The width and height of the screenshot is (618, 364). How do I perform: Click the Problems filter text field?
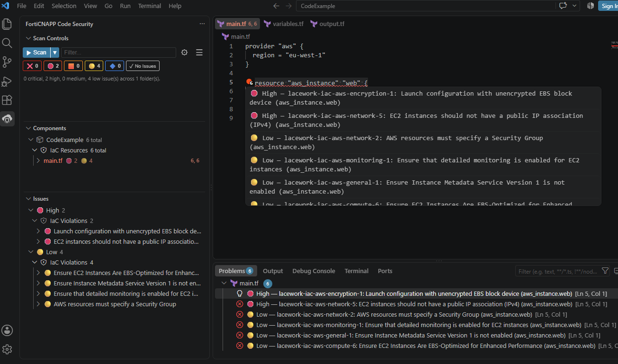point(557,271)
